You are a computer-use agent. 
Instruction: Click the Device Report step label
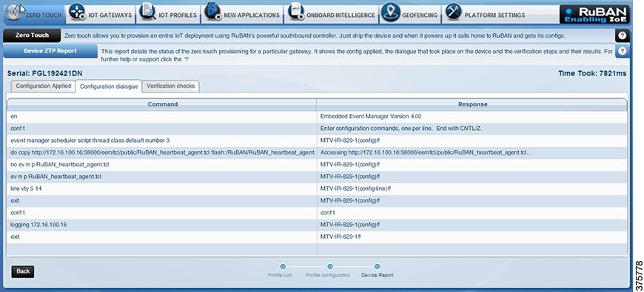[x=378, y=275]
